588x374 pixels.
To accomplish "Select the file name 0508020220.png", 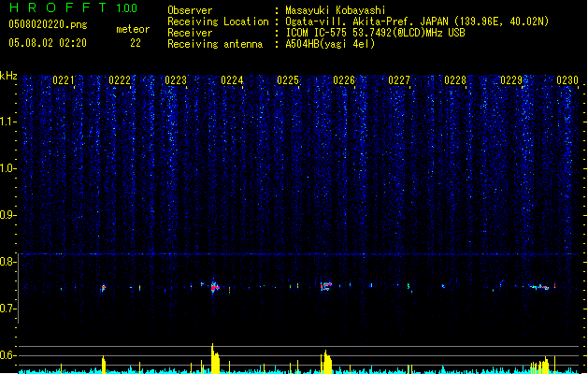I will [48, 24].
